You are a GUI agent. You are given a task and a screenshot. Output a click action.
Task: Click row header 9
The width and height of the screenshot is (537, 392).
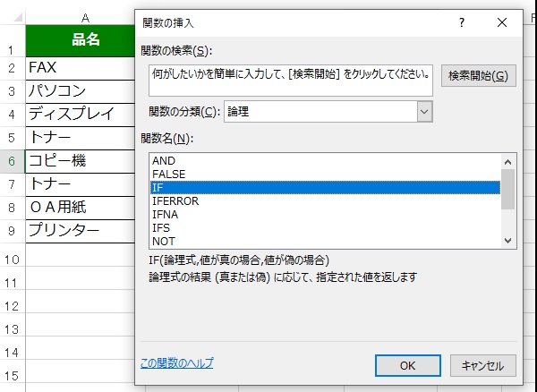click(x=13, y=232)
